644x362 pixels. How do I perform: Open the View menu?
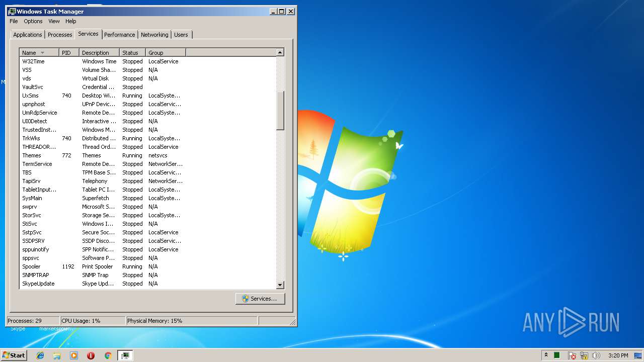point(54,21)
